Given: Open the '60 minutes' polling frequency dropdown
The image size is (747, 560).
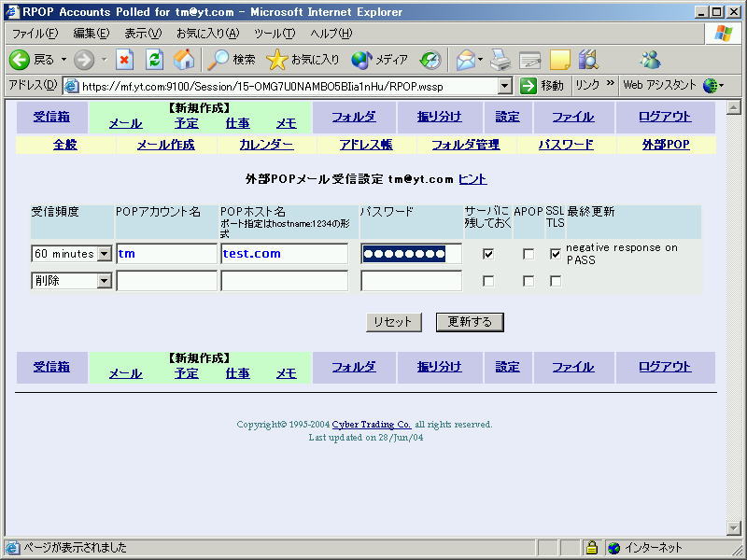Looking at the screenshot, I should (x=104, y=254).
